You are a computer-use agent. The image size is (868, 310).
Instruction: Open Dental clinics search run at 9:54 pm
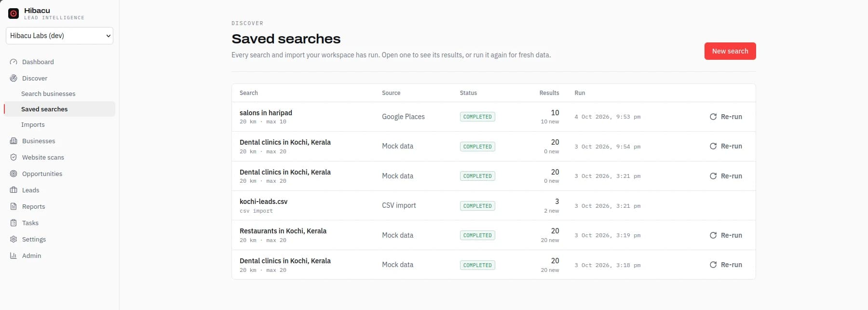point(285,142)
